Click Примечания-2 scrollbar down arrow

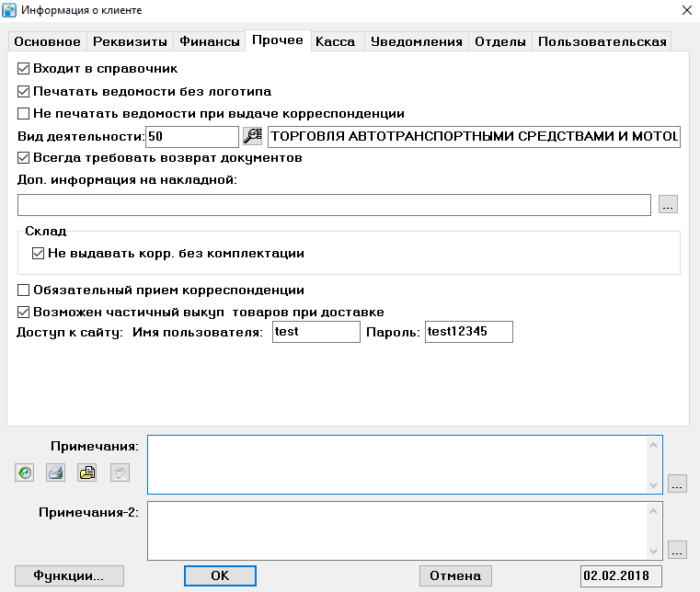click(654, 552)
